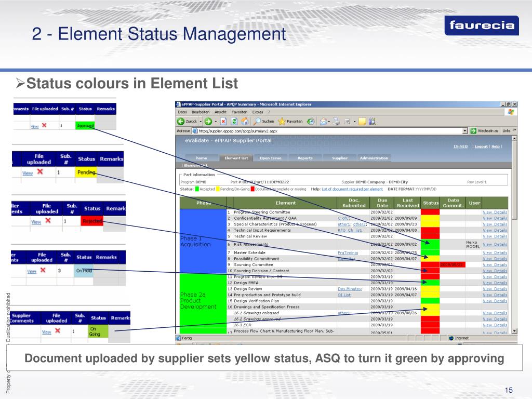
Task: Click red status cell for Program Steering Committee
Action: coord(430,212)
